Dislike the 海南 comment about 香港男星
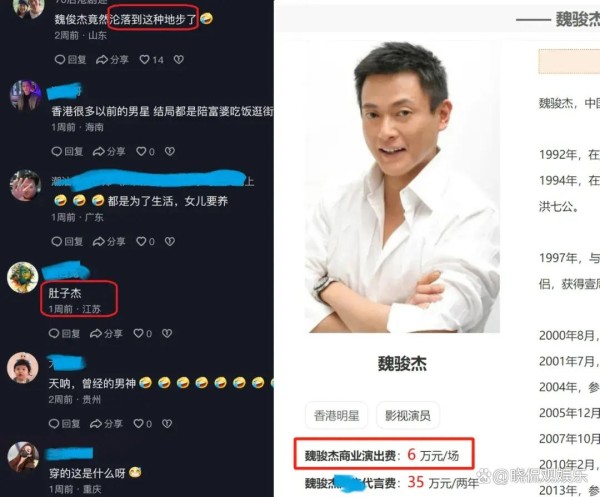 [170, 152]
